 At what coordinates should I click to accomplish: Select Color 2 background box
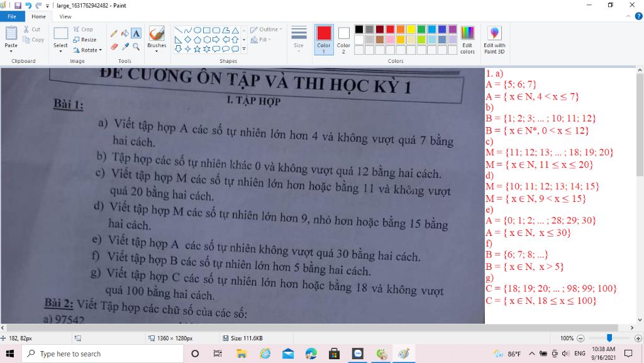coord(343,40)
